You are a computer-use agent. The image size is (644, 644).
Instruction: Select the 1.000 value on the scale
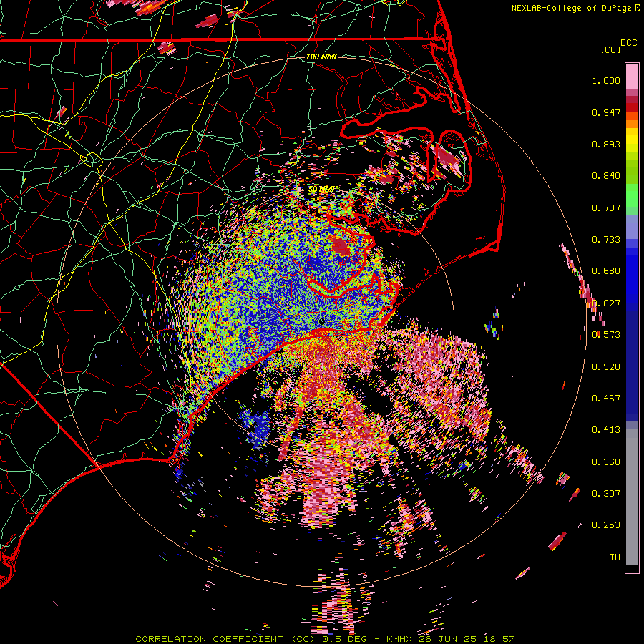click(606, 80)
